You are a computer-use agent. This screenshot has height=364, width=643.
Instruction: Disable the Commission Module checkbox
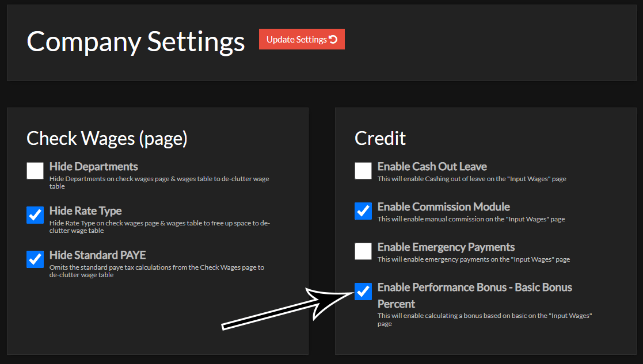(363, 211)
